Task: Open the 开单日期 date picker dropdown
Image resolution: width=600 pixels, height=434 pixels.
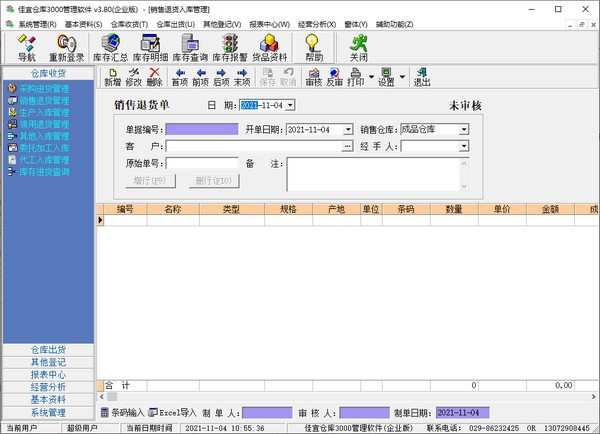Action: click(x=348, y=129)
